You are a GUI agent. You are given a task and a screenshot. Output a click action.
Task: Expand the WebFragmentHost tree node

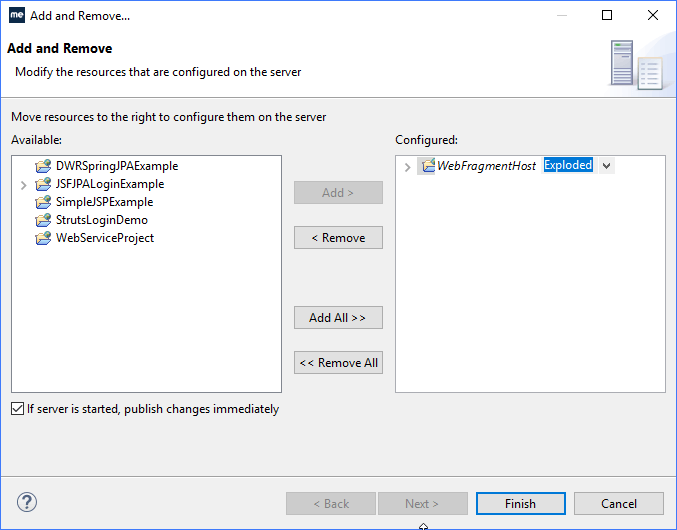tap(407, 167)
